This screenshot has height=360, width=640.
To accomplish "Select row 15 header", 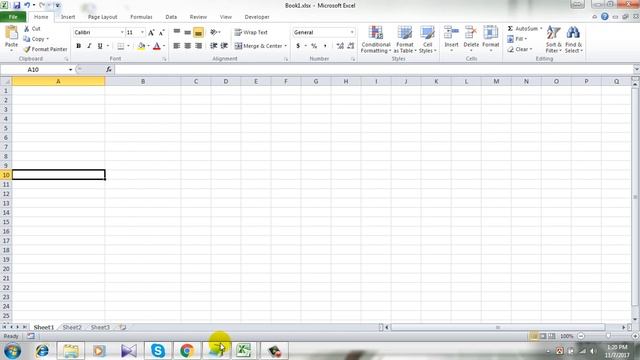I will [6, 222].
